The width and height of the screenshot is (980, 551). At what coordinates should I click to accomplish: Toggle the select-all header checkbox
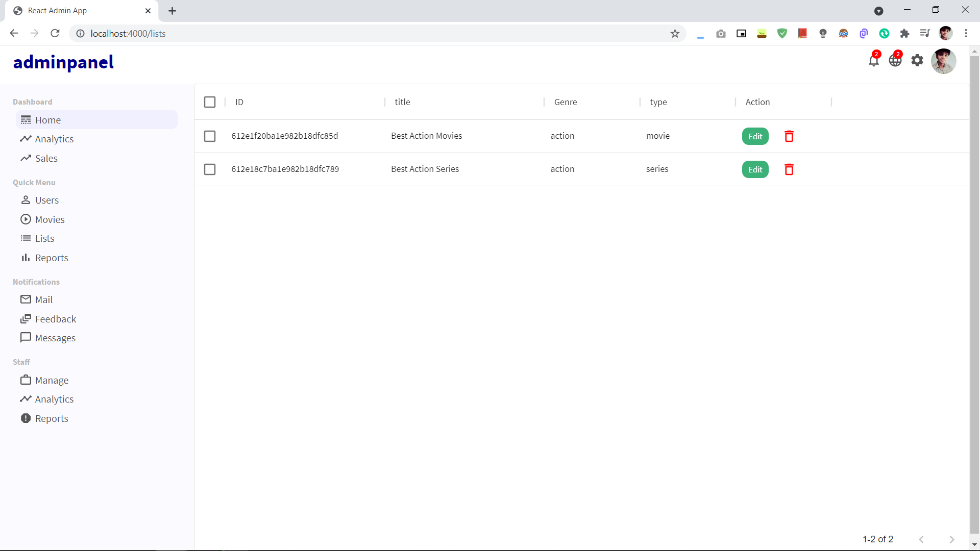tap(210, 102)
